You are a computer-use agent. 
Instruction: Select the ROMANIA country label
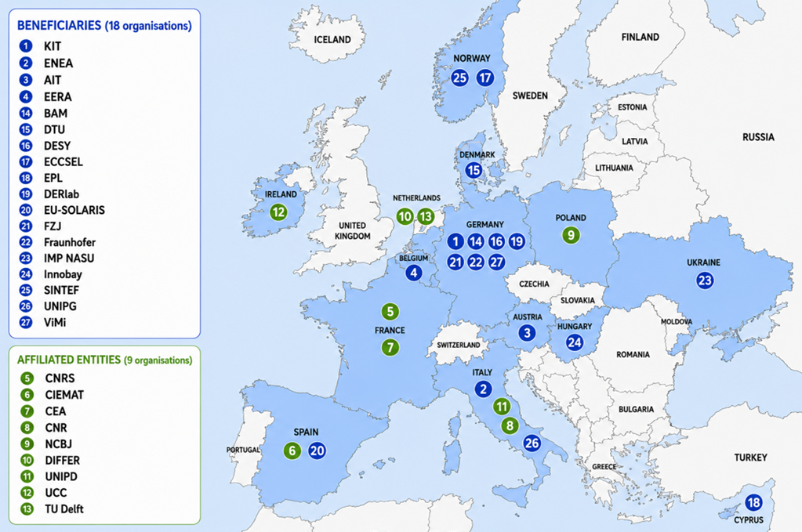tap(633, 354)
